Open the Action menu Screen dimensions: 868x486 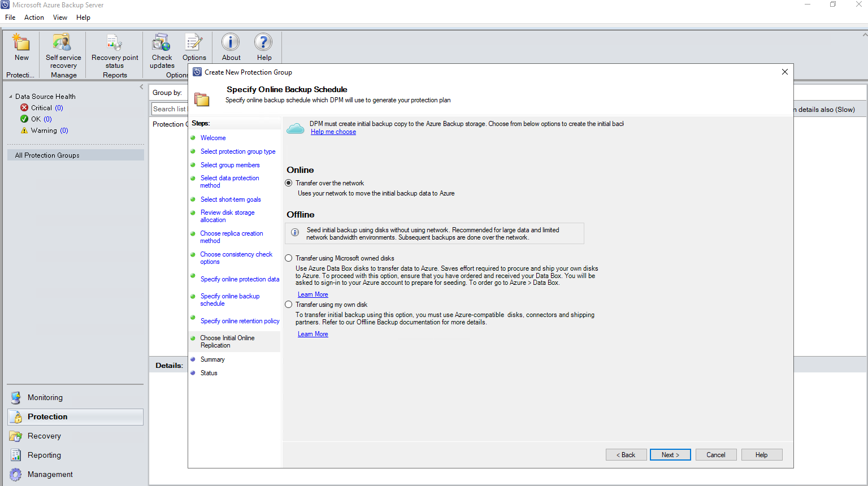pyautogui.click(x=34, y=18)
